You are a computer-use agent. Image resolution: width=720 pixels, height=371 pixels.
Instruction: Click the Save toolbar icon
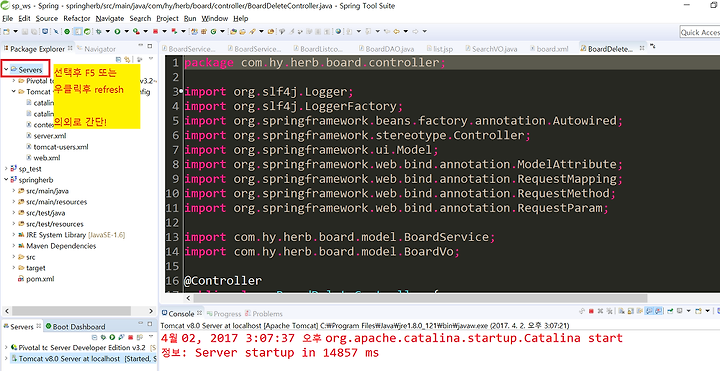[x=25, y=31]
